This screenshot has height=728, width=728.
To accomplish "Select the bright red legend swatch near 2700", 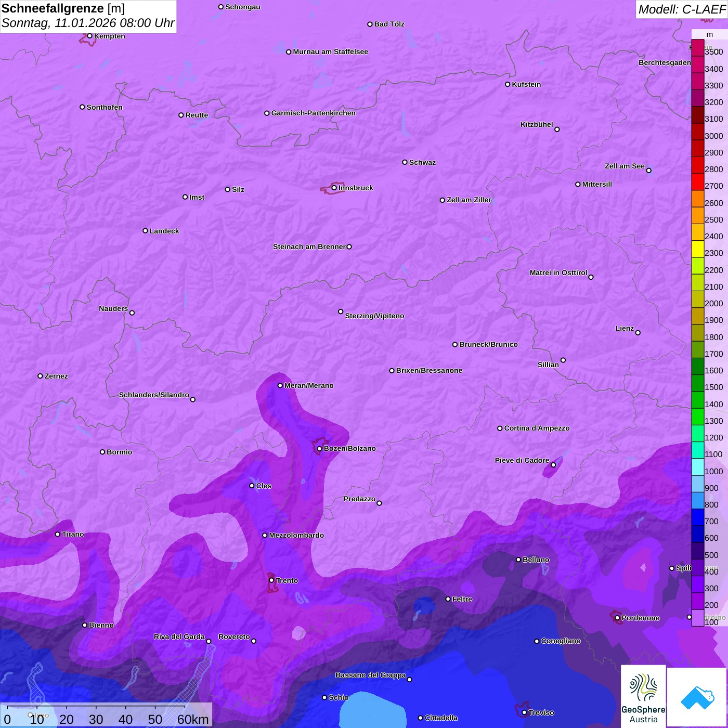I will pos(697,182).
